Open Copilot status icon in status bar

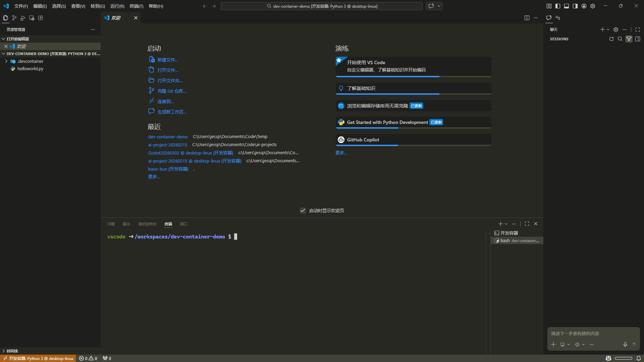point(608,358)
